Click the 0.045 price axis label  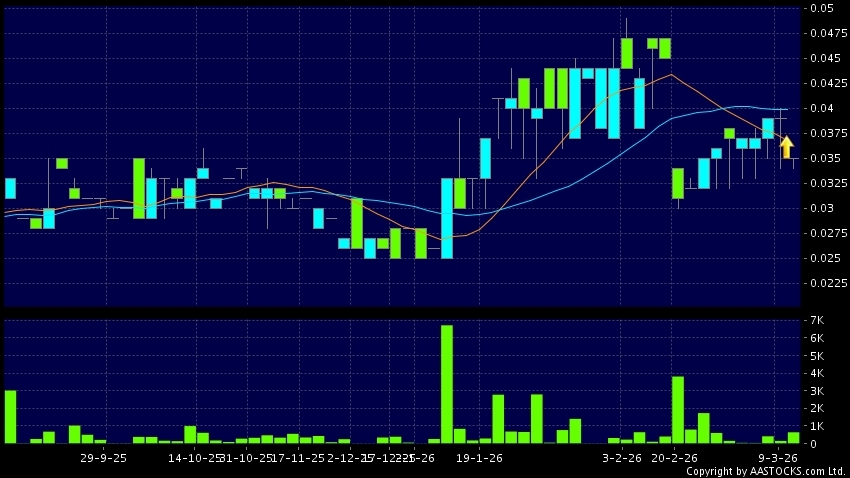coord(825,58)
